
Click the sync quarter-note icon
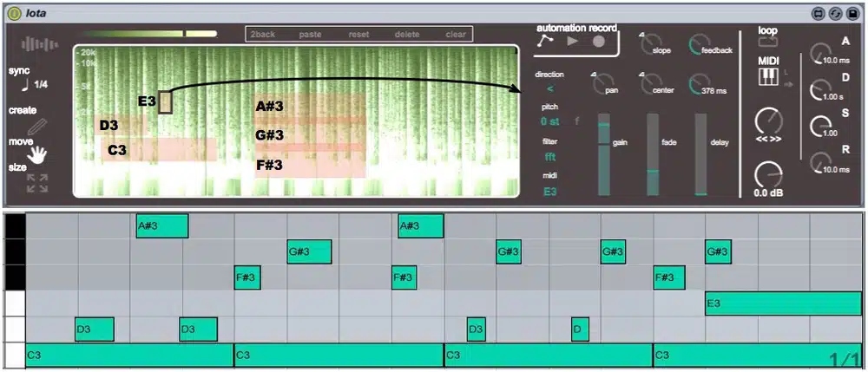(x=25, y=85)
